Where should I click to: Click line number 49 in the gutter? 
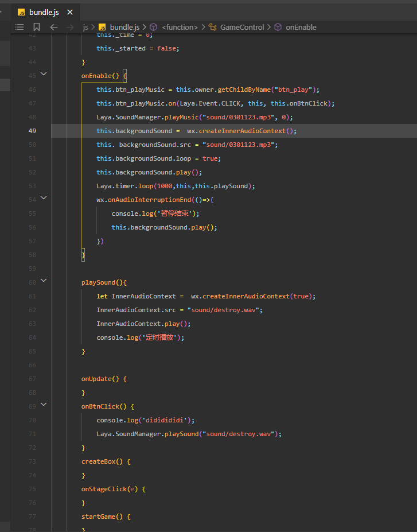coord(32,131)
